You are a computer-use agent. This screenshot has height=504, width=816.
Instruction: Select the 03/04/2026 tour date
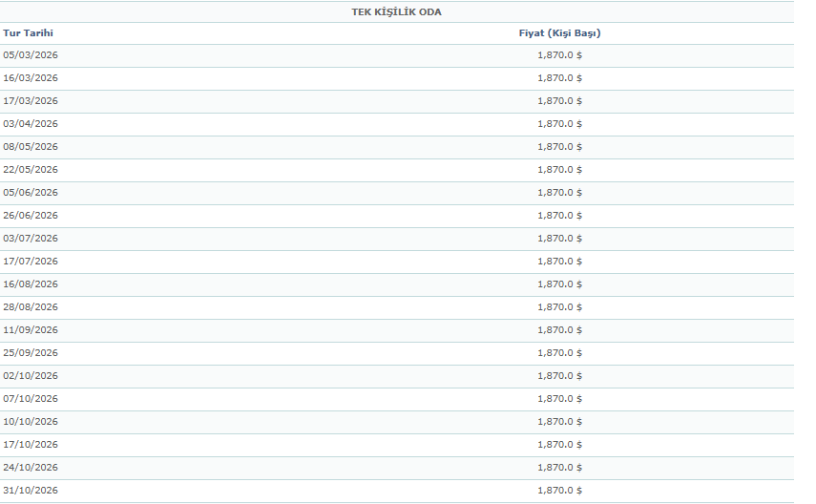(x=31, y=124)
